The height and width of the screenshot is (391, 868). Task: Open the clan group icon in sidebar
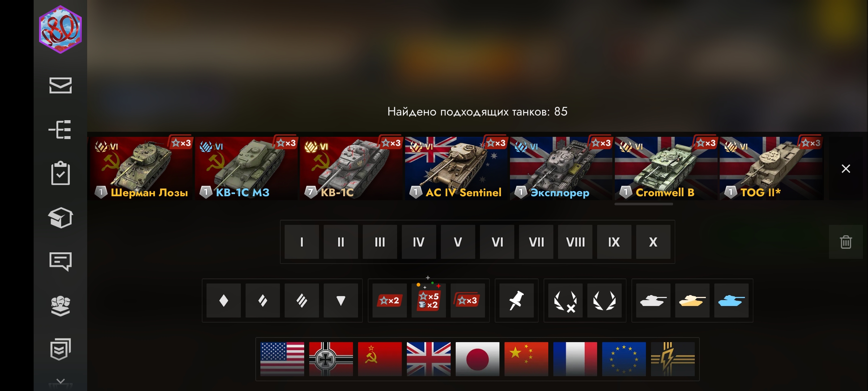pos(60,306)
